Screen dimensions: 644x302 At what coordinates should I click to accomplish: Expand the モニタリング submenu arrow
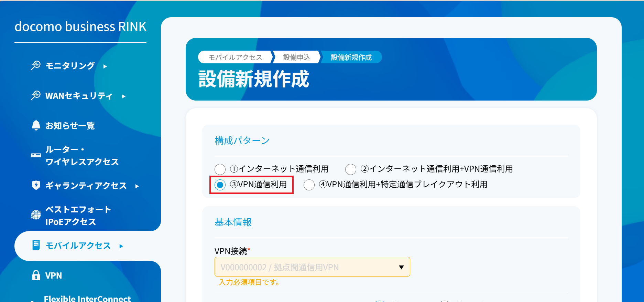coord(105,66)
